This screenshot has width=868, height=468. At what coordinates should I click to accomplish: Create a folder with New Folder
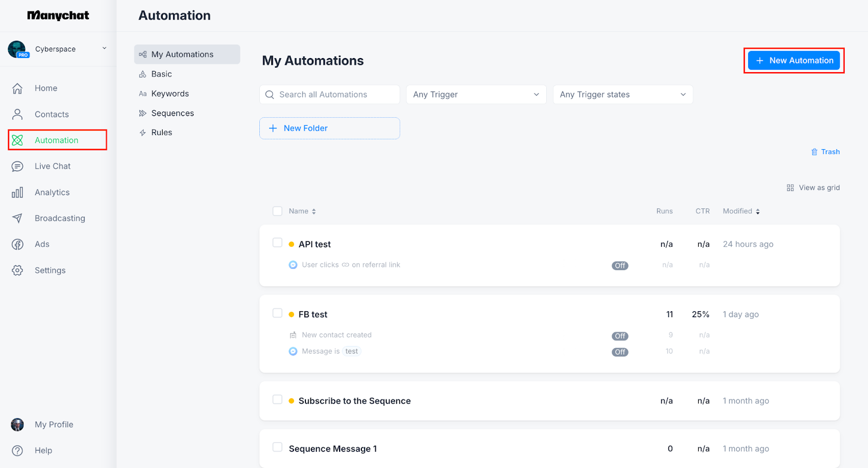(x=329, y=129)
